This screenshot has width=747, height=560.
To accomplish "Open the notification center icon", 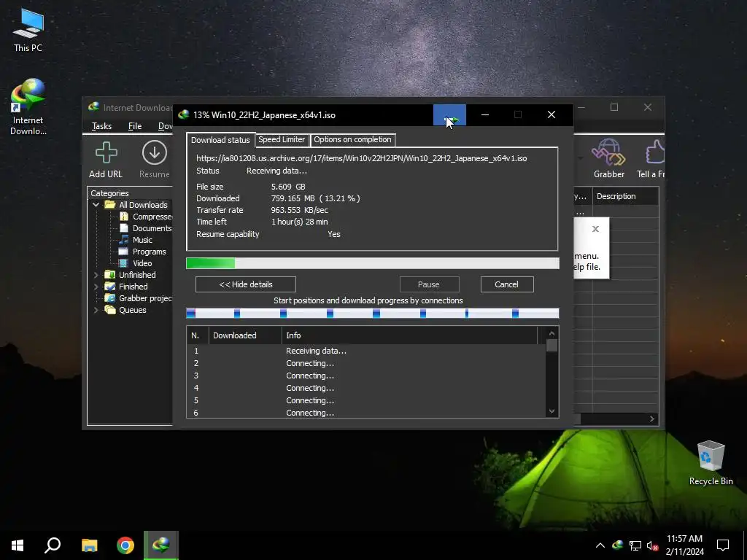I will click(723, 545).
